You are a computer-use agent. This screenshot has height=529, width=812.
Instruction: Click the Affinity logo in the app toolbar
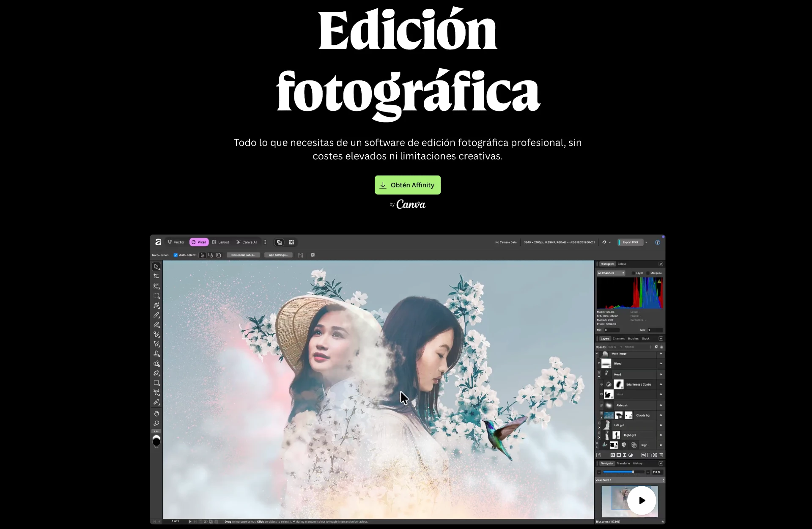[158, 242]
